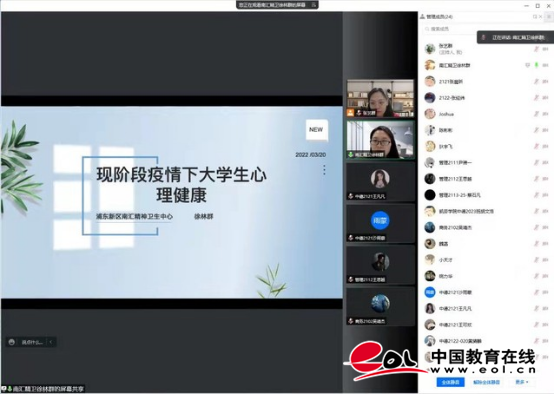The image size is (554, 395).
Task: Click the emoji reaction icon at lower left
Action: tap(12, 342)
